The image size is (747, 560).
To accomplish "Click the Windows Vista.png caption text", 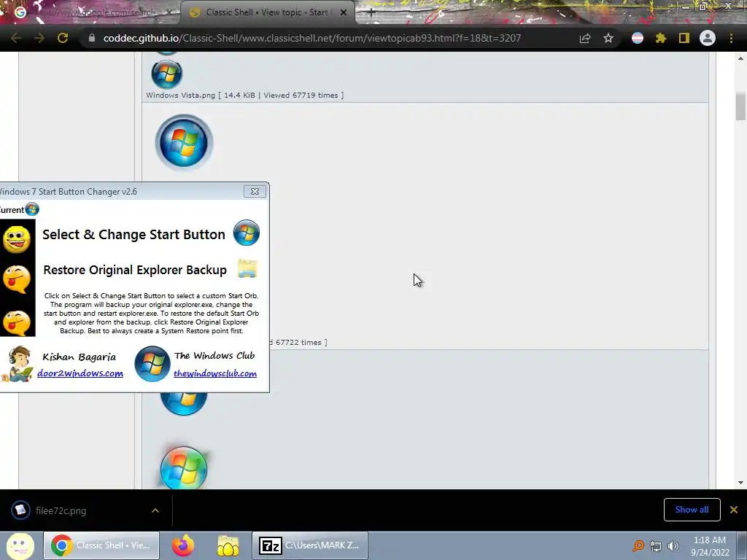I will tap(245, 96).
